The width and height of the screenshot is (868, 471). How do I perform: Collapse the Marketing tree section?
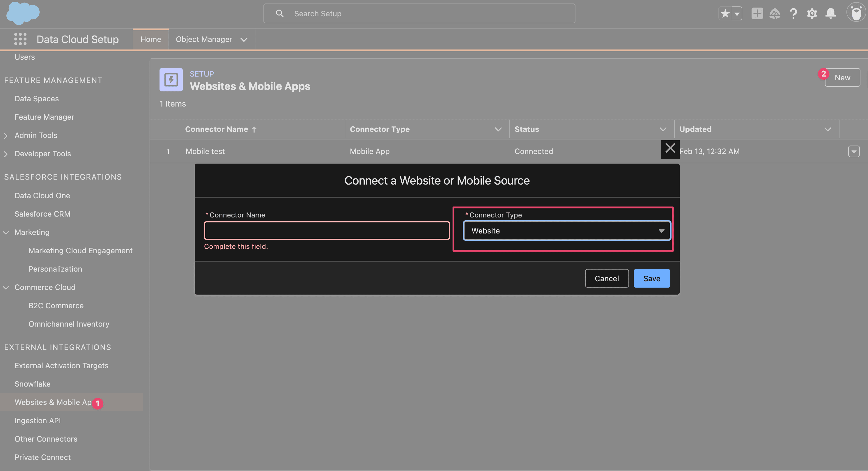[6, 233]
